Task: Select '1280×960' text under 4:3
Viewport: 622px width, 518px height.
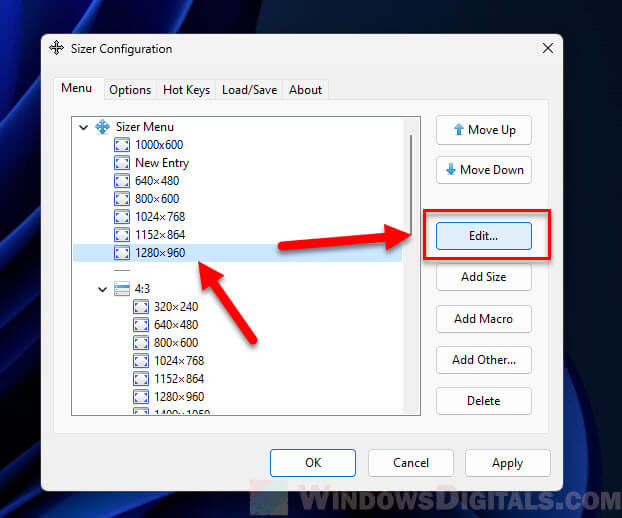Action: [x=179, y=397]
